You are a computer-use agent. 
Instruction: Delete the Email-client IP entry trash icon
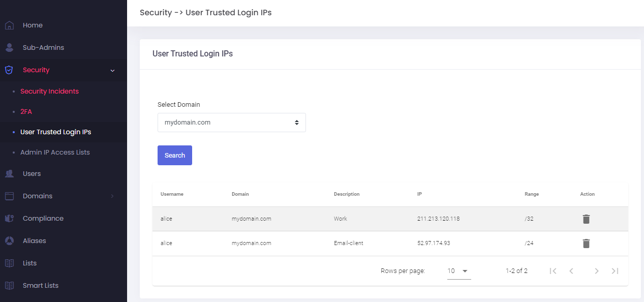tap(586, 244)
